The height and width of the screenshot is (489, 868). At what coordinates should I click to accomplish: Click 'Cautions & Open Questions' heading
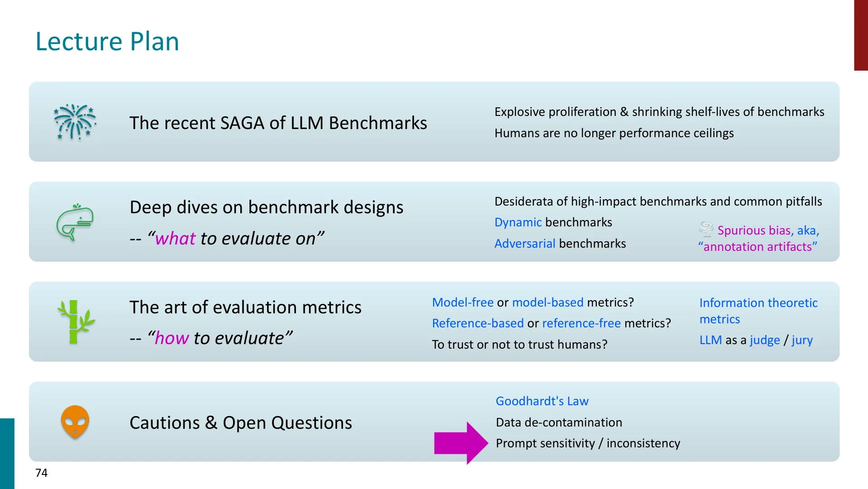(x=241, y=422)
